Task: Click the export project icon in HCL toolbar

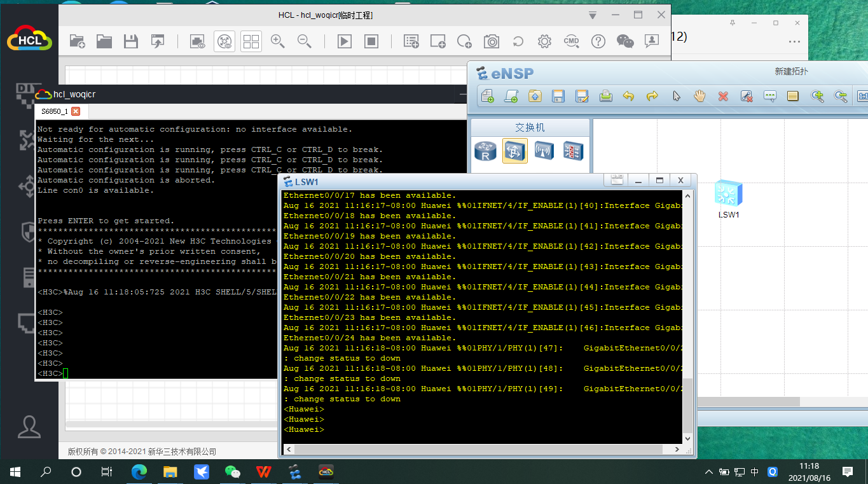Action: 158,41
